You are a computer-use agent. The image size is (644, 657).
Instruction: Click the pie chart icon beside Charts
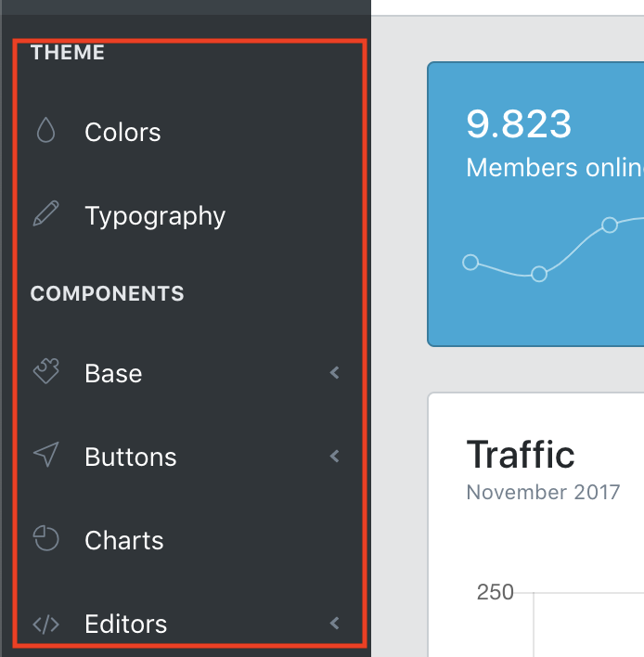(45, 539)
